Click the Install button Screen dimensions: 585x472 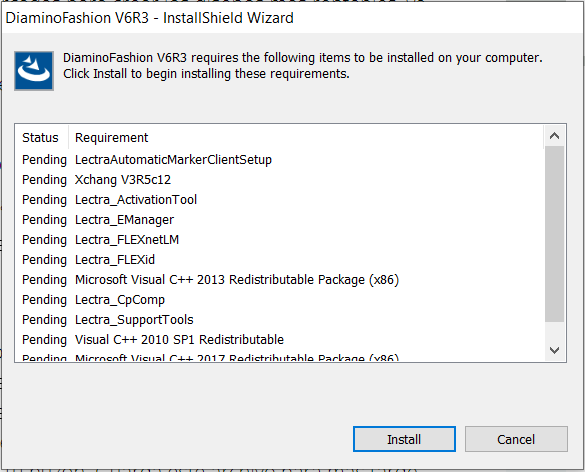[x=404, y=439]
